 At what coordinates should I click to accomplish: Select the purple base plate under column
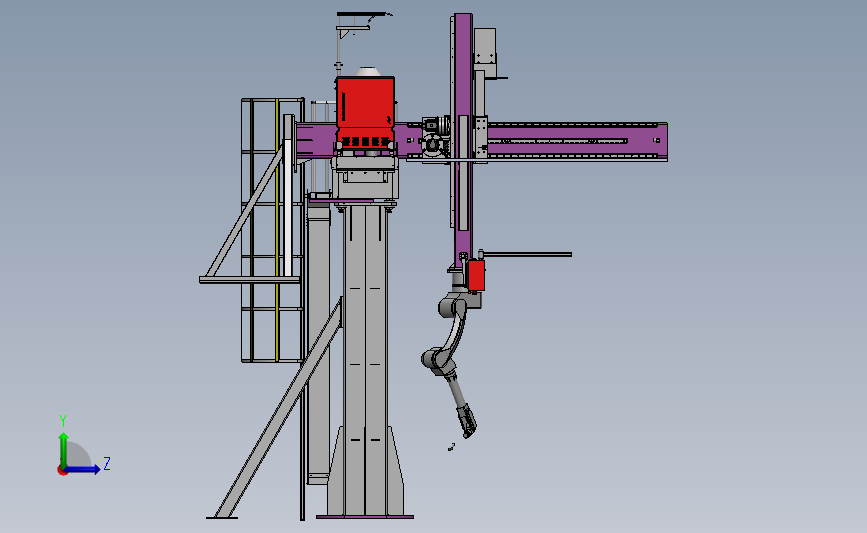(365, 517)
